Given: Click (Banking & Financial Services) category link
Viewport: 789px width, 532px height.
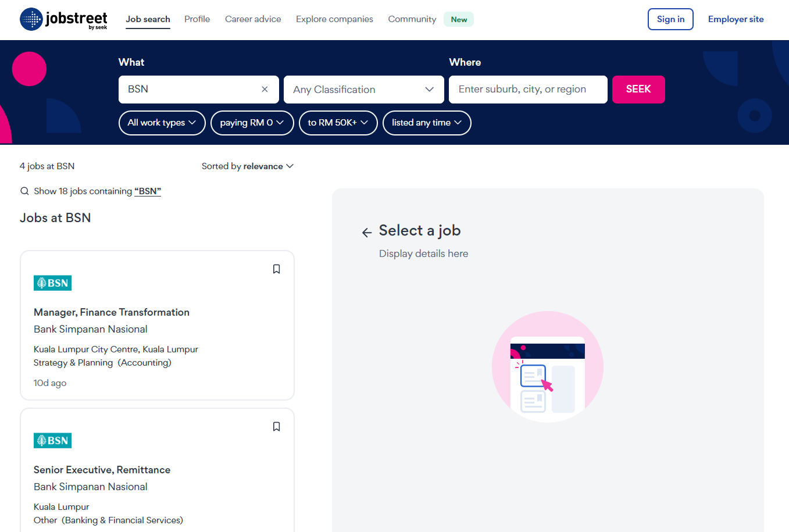Looking at the screenshot, I should coord(123,520).
